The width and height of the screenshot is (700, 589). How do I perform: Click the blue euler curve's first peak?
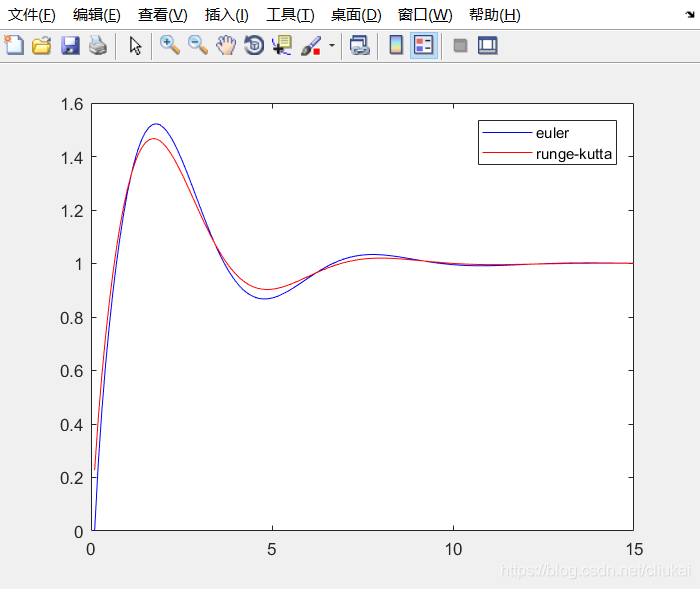156,124
